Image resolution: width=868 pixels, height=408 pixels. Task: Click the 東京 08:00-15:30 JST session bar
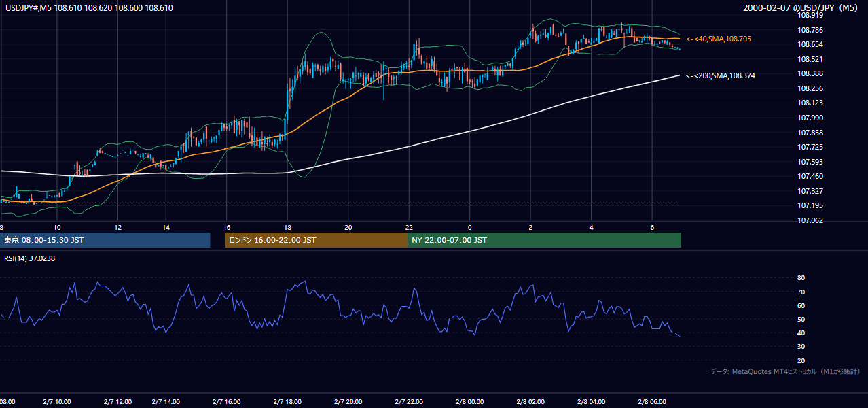point(105,240)
